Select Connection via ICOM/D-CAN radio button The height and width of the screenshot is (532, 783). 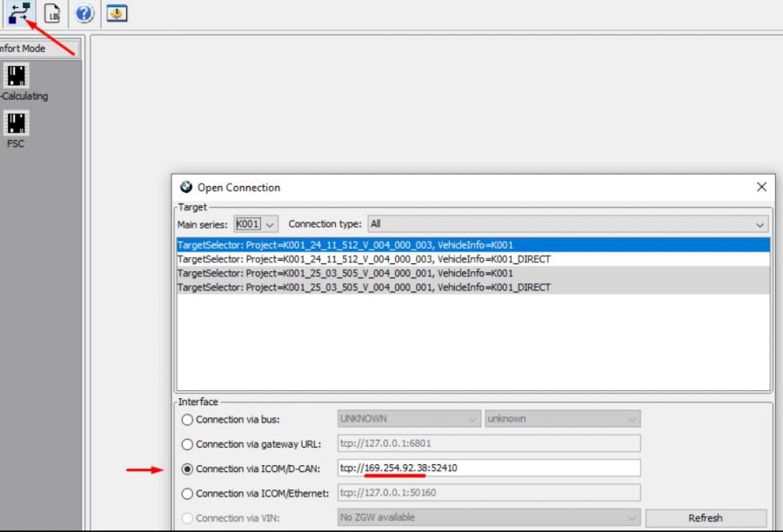(187, 469)
